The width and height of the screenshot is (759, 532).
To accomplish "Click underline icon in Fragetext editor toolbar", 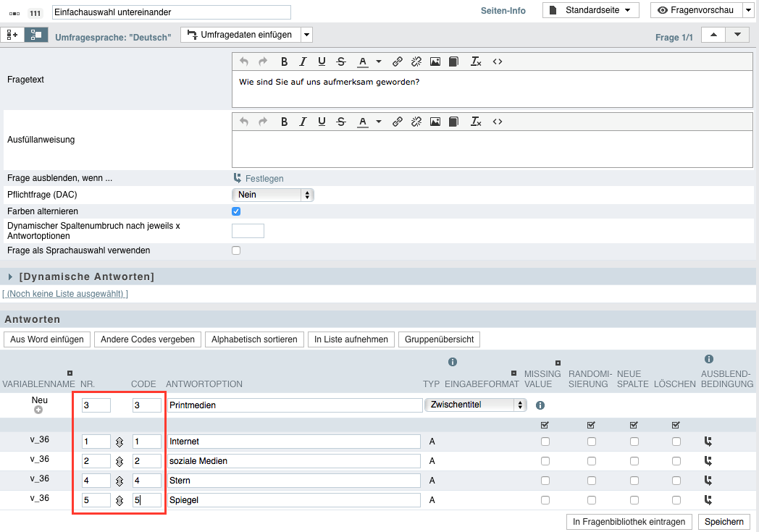I will [322, 62].
